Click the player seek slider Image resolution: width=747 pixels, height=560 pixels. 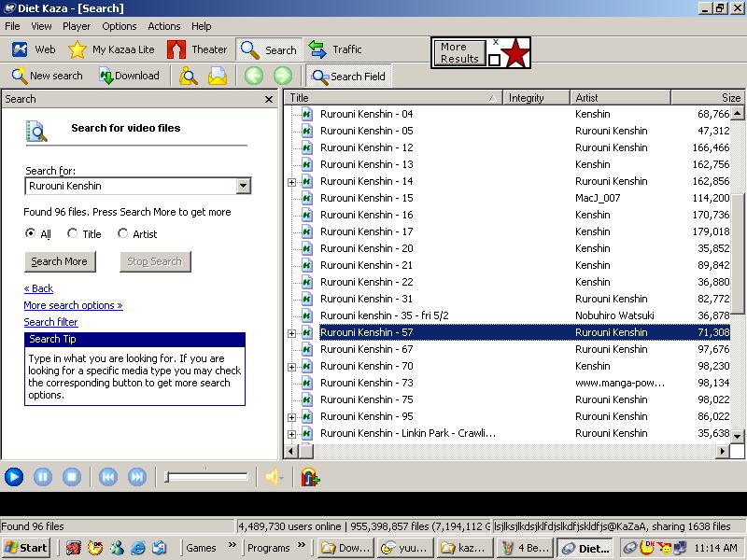point(206,477)
